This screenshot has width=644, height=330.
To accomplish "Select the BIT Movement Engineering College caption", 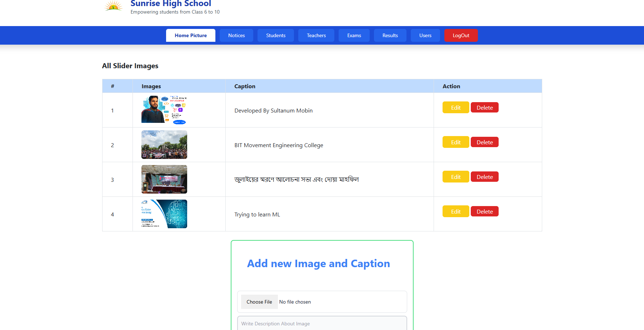I will (x=279, y=145).
